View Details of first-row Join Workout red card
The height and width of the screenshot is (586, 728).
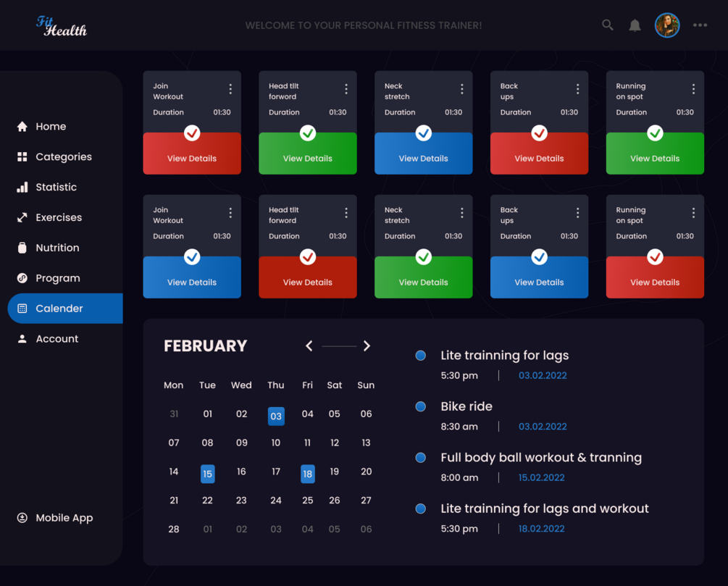point(192,159)
